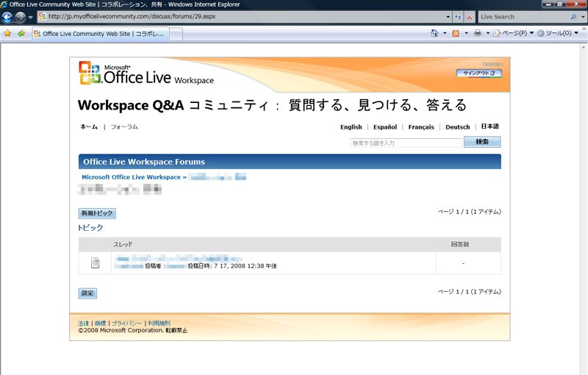The width and height of the screenshot is (588, 375).
Task: Open the Microsoft Office Live Workspace breadcrumb link
Action: coord(131,177)
